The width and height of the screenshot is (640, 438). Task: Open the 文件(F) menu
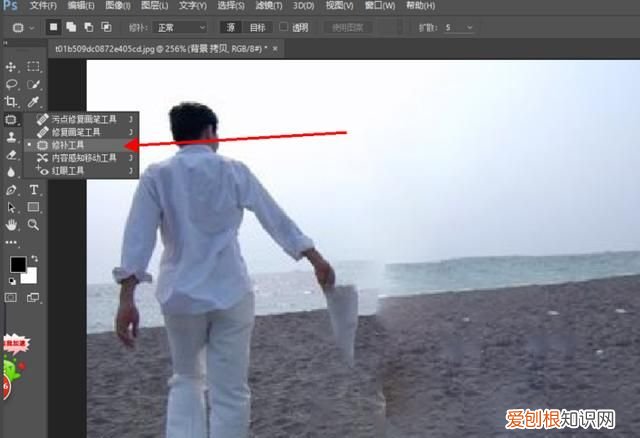point(43,6)
